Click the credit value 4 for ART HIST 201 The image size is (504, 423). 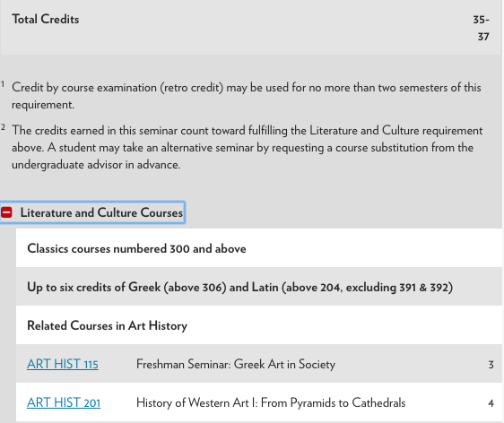pos(491,402)
